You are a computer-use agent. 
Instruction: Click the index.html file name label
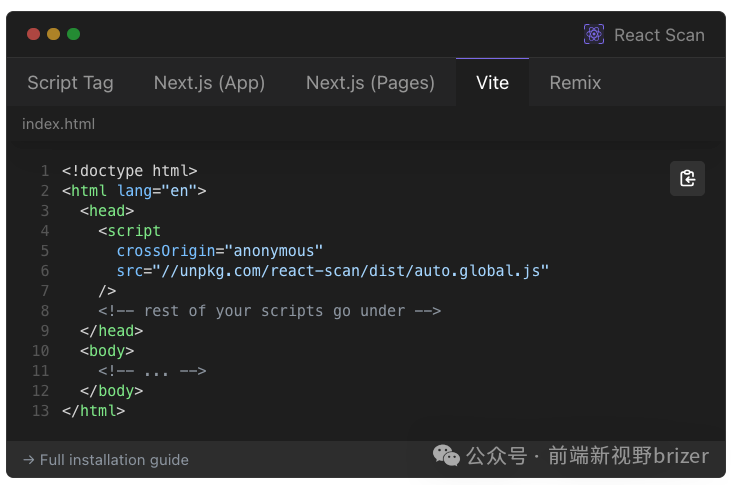[58, 124]
